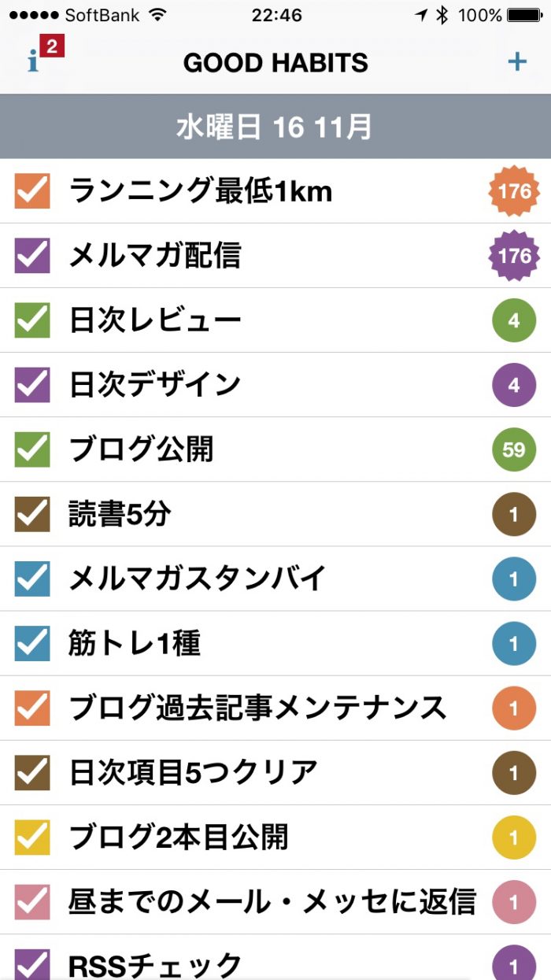The width and height of the screenshot is (551, 980).
Task: Tap the plus icon to add habit
Action: pyautogui.click(x=516, y=61)
